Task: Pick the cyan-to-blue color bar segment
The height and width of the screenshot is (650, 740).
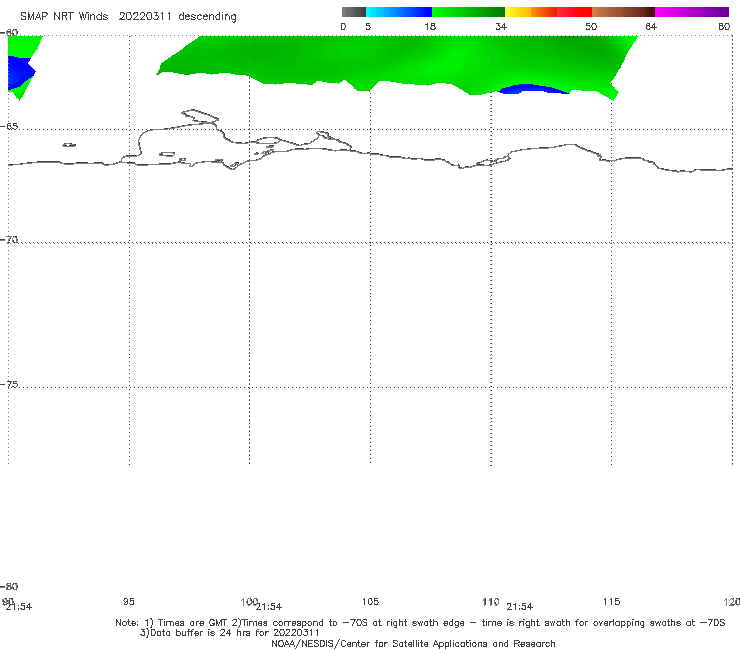Action: [399, 12]
